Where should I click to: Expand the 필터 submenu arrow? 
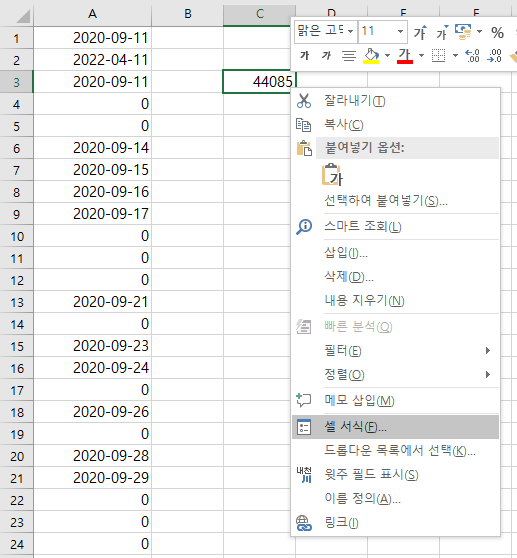click(x=488, y=351)
